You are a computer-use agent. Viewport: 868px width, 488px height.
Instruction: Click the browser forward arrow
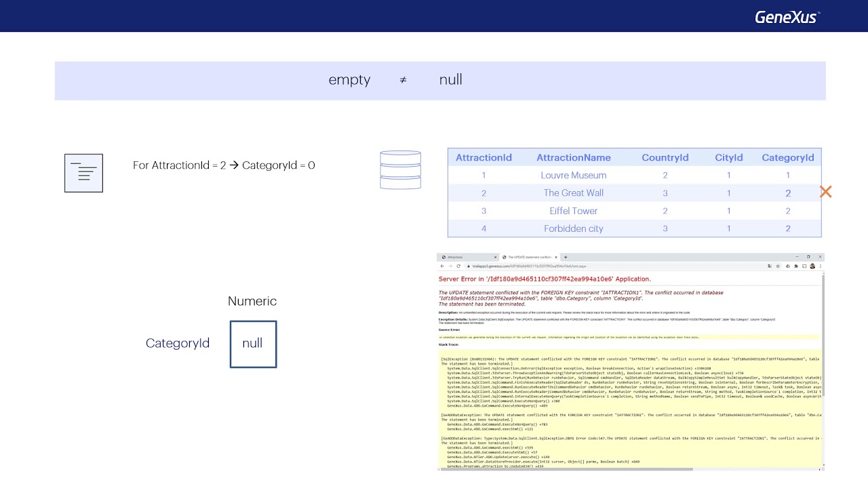click(x=450, y=266)
